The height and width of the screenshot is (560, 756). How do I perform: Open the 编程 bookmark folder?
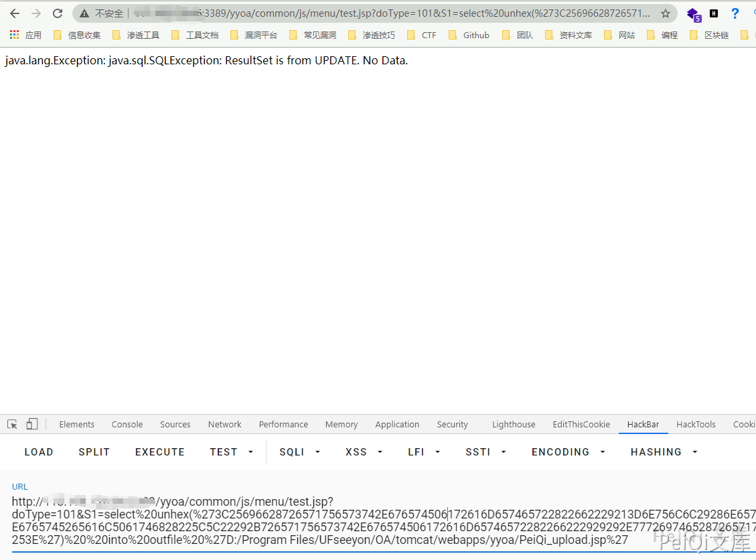[x=663, y=35]
